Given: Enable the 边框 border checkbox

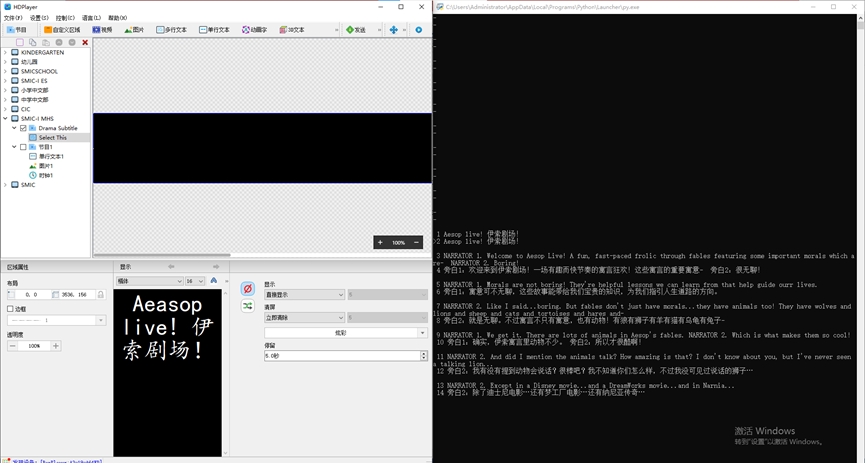Looking at the screenshot, I should click(10, 309).
